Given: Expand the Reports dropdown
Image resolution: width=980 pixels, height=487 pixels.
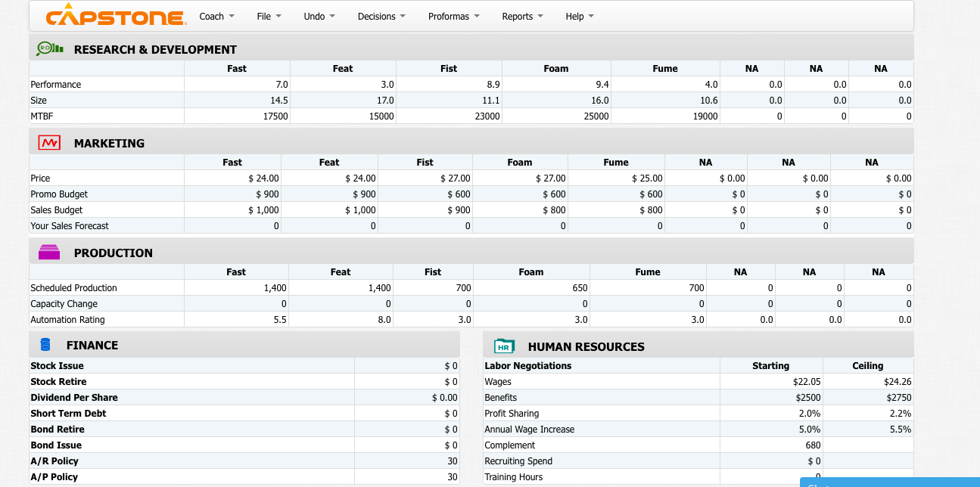Looking at the screenshot, I should 522,16.
